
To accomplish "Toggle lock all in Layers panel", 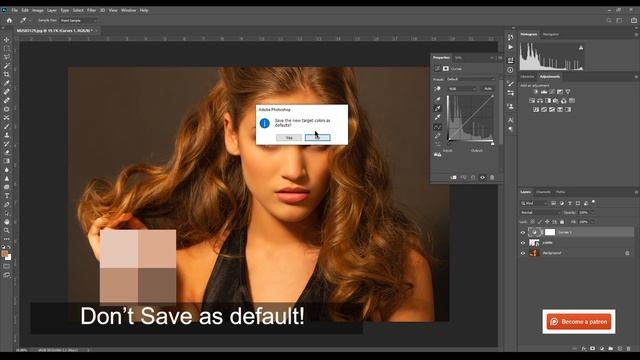I will pos(562,222).
